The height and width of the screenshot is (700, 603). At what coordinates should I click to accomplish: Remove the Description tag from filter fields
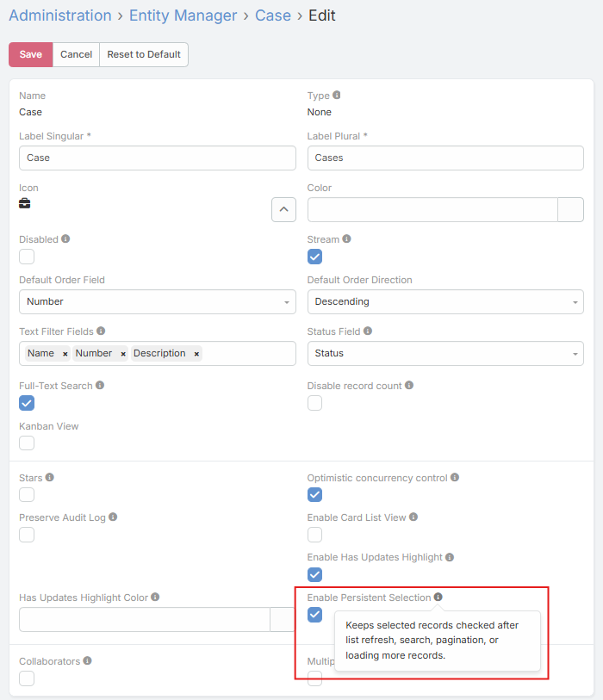(196, 354)
